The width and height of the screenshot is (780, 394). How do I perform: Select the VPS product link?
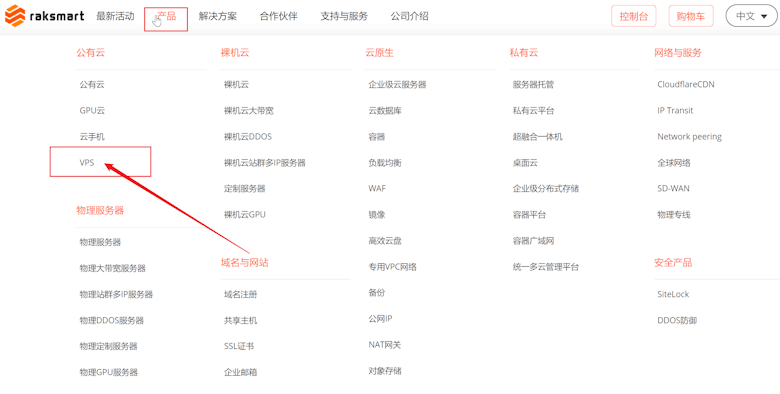(x=87, y=163)
